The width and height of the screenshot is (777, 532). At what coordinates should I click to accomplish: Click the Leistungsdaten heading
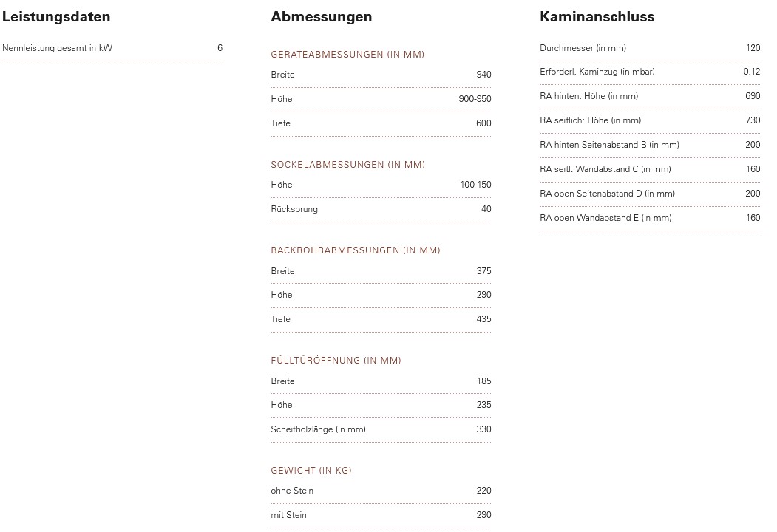[56, 16]
